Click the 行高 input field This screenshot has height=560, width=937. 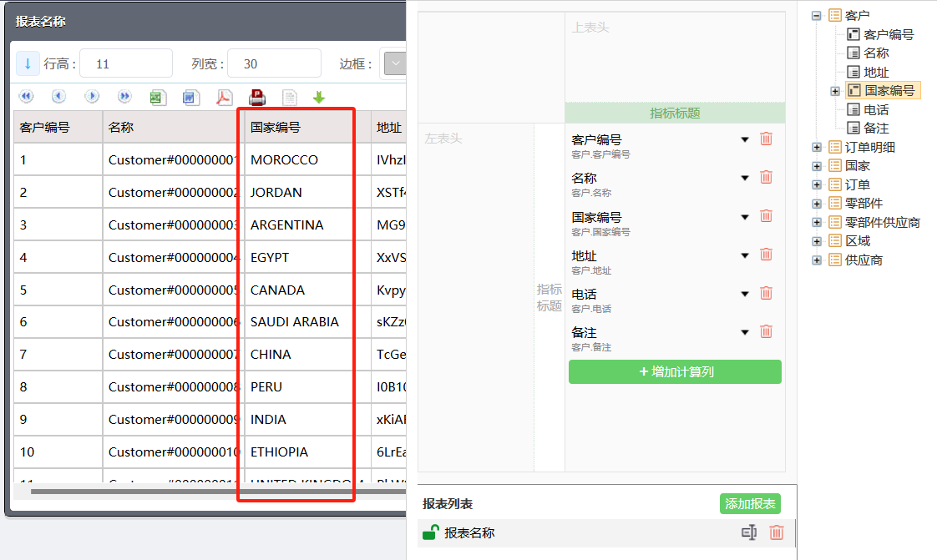[x=126, y=64]
